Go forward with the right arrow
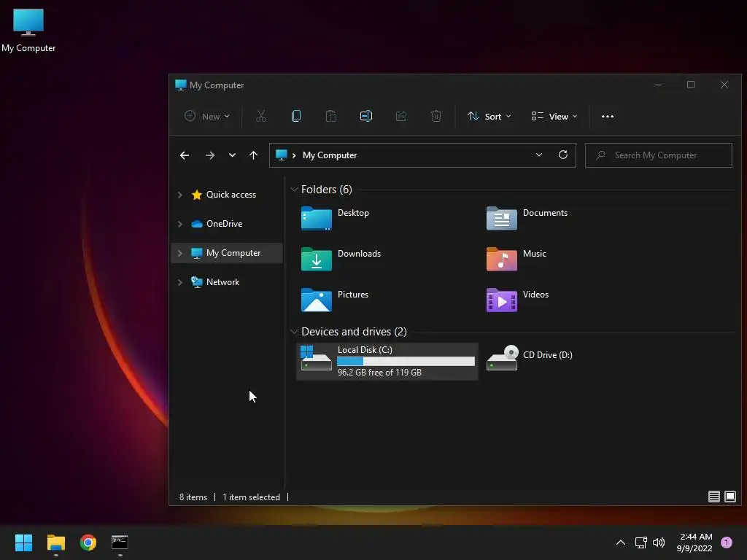Screen dimensions: 747x560 point(209,155)
